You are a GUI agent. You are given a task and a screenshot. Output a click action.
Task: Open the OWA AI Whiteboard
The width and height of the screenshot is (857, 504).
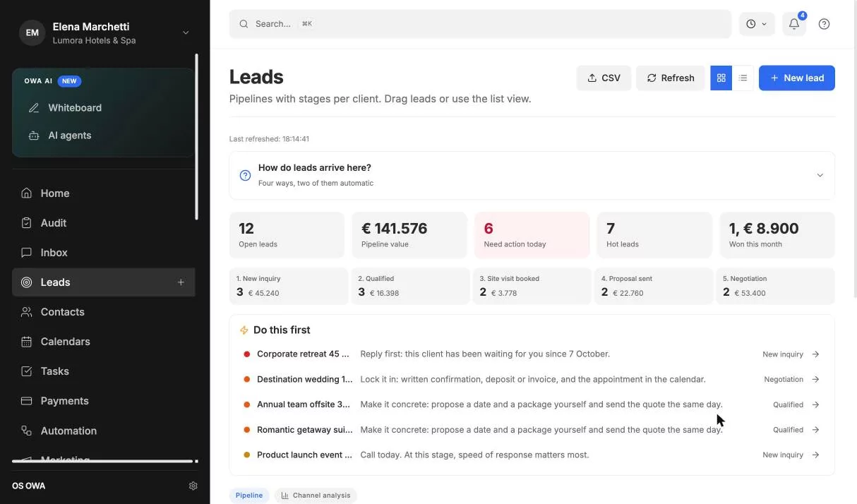[103, 108]
